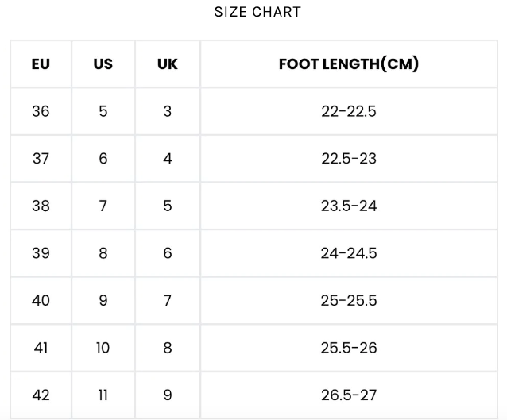This screenshot has height=420, width=507.
Task: Select EU size 42 cell
Action: (x=41, y=395)
